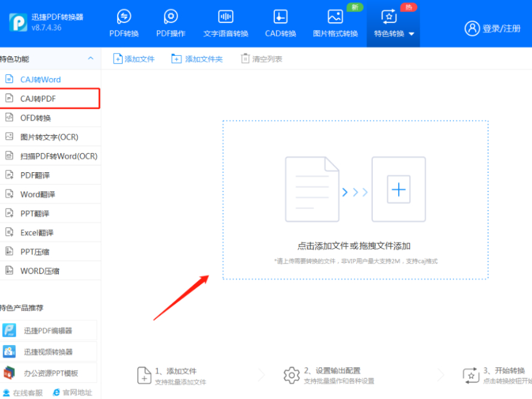Image resolution: width=532 pixels, height=399 pixels.
Task: Open 办公资源PPT模板 recommended product
Action: click(49, 373)
